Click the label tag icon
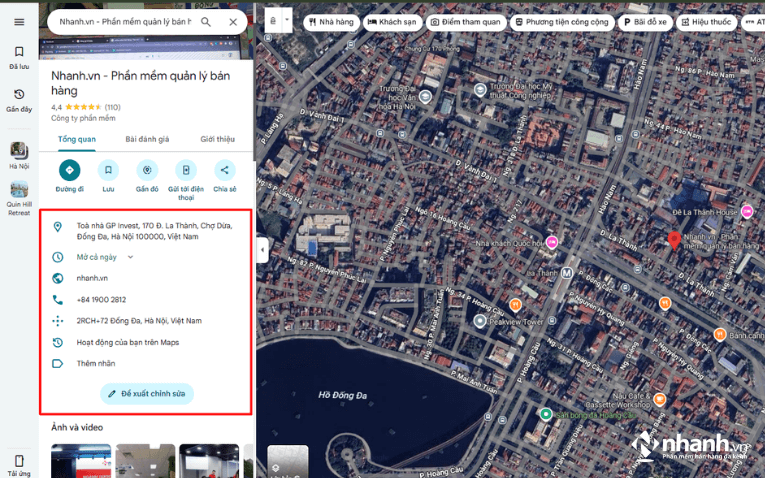Screen dimensions: 765x478 pyautogui.click(x=58, y=363)
